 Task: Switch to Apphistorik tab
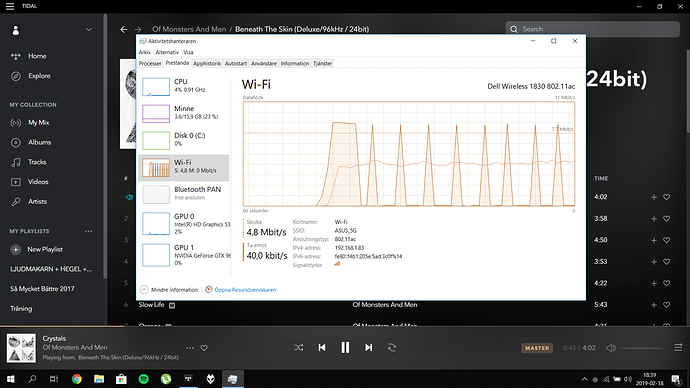207,63
